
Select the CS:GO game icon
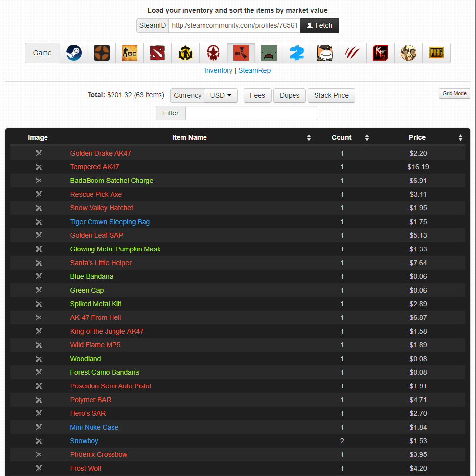pos(130,53)
